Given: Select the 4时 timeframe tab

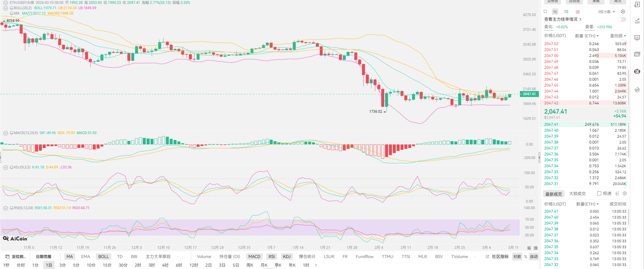Looking at the screenshot, I should (x=165, y=265).
